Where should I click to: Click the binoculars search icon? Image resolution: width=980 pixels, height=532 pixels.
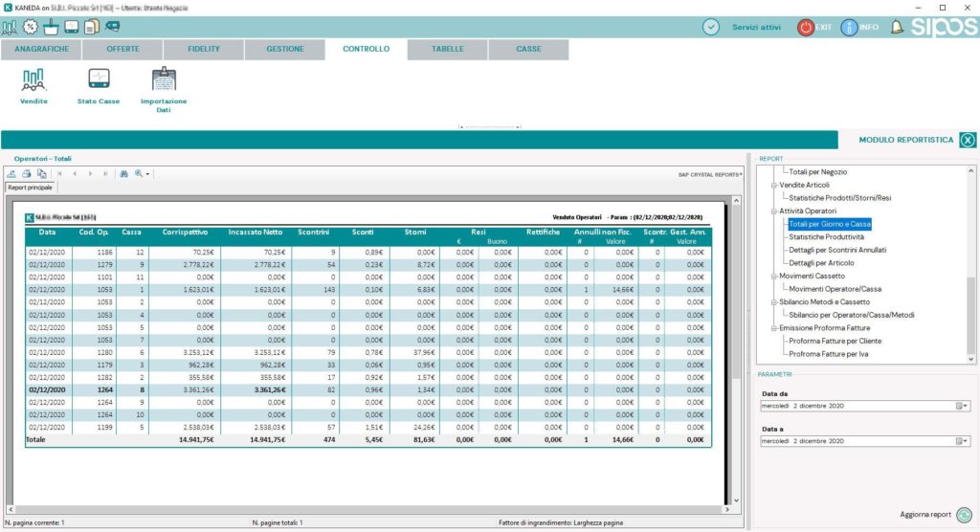(x=123, y=174)
